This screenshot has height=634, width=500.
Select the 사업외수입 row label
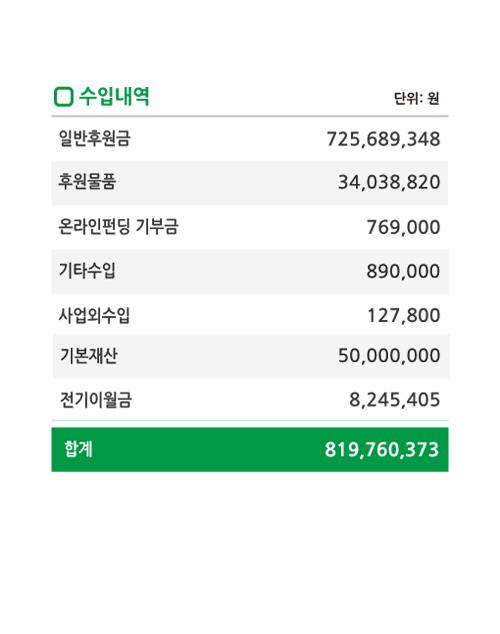tap(95, 315)
